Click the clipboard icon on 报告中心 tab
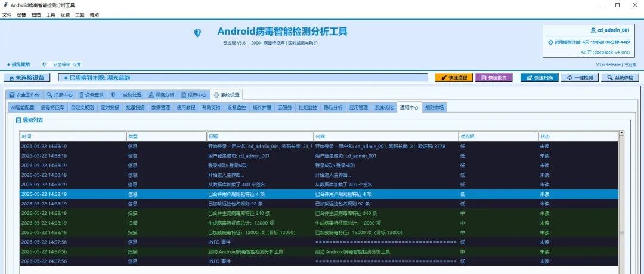This screenshot has width=644, height=274. [x=184, y=95]
